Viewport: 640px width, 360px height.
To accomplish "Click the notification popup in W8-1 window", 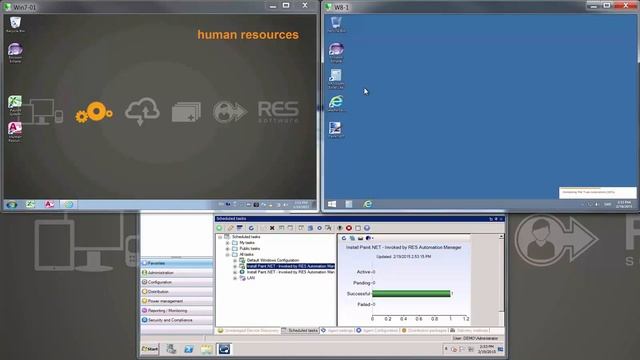I will coord(597,192).
